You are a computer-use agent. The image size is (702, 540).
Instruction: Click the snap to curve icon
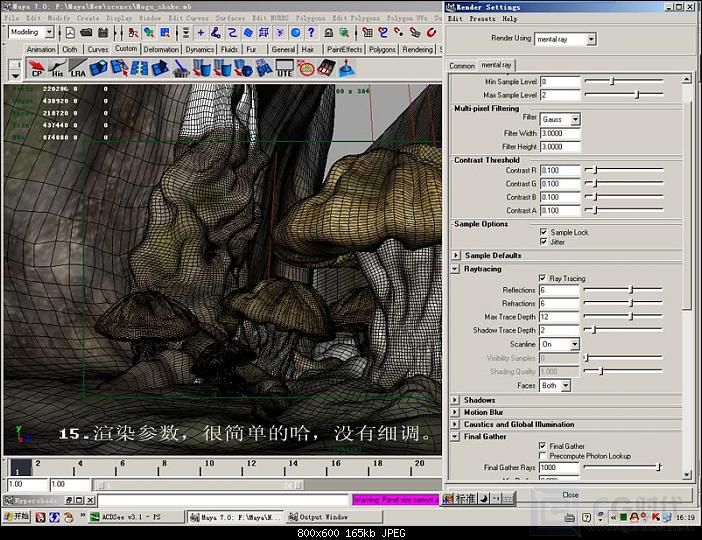383,33
